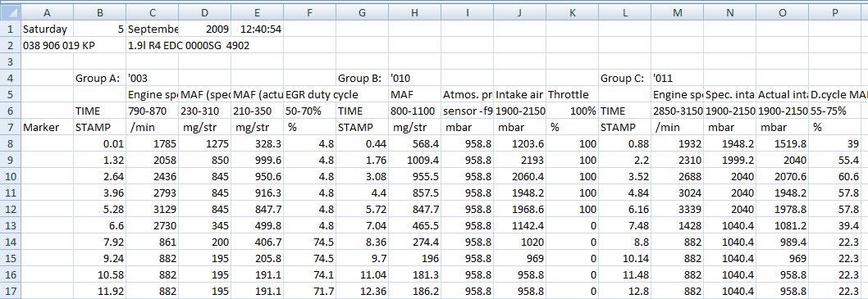Click value 274.4 in column H
Image resolution: width=868 pixels, height=299 pixels.
click(x=414, y=242)
